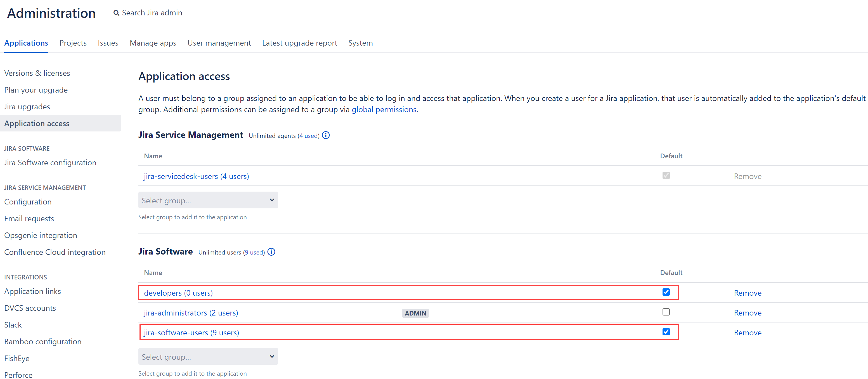This screenshot has width=868, height=379.
Task: Uncheck default checkbox for jira-software-users group
Action: pos(666,332)
